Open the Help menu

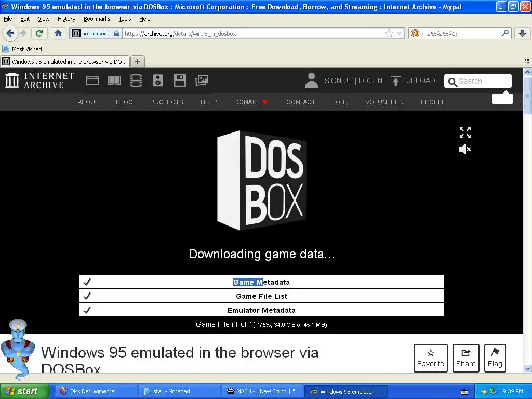coord(145,19)
